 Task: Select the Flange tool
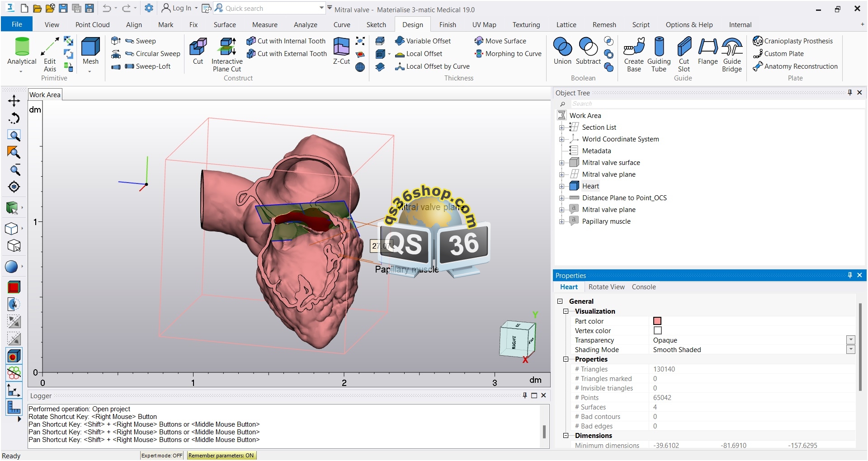(708, 51)
